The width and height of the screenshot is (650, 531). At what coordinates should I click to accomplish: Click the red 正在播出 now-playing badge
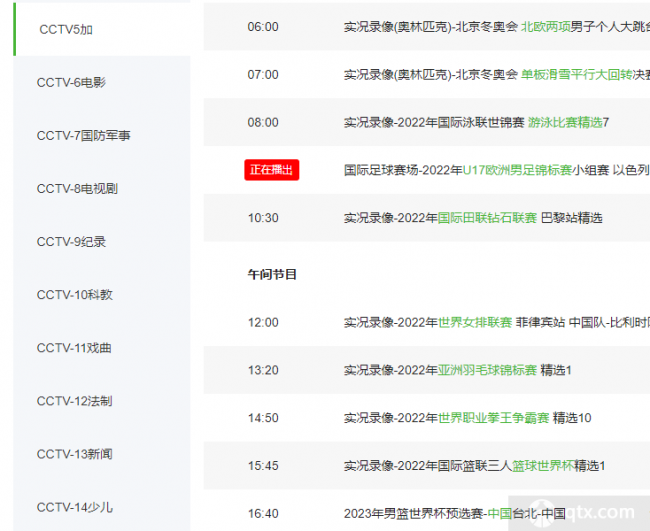coord(272,170)
